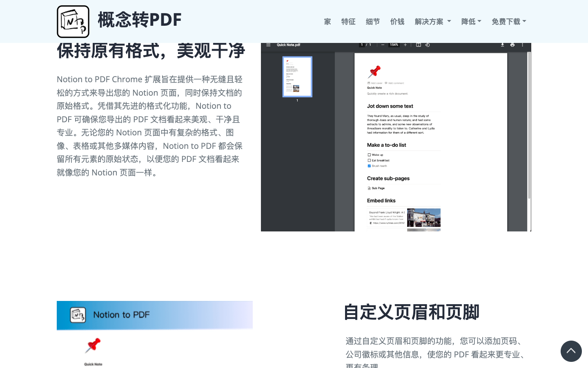Open the Sub Page link
The width and height of the screenshot is (588, 368).
tap(378, 188)
